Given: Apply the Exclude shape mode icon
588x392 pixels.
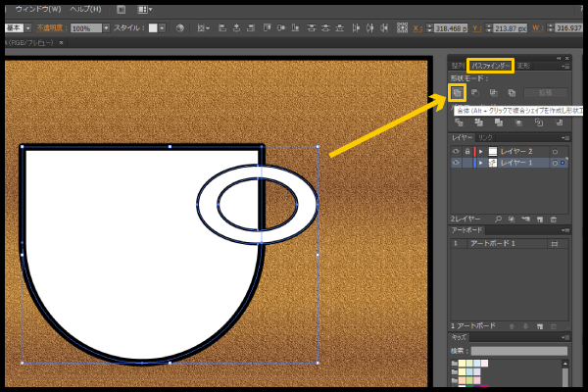Looking at the screenshot, I should [x=511, y=93].
